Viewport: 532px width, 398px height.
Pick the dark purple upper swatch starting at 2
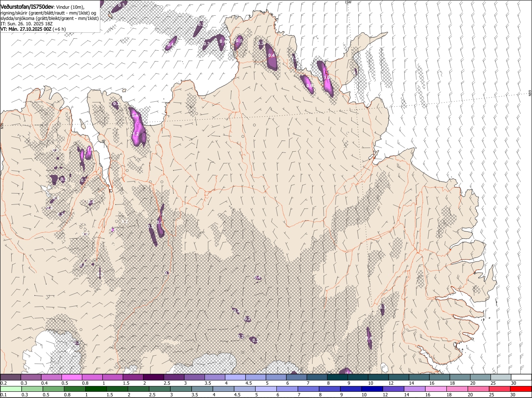(x=153, y=377)
